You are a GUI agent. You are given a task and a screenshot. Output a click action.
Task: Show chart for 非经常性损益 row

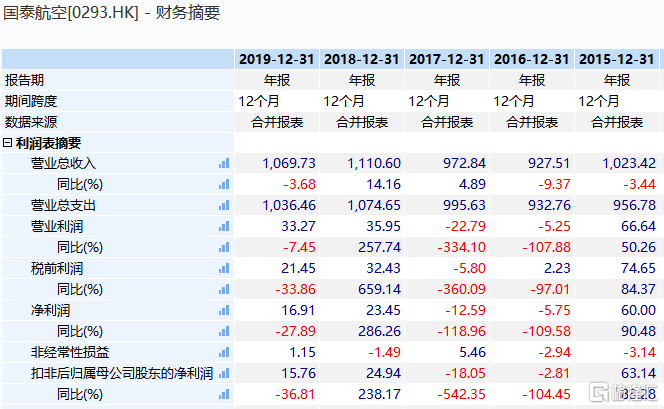[224, 353]
